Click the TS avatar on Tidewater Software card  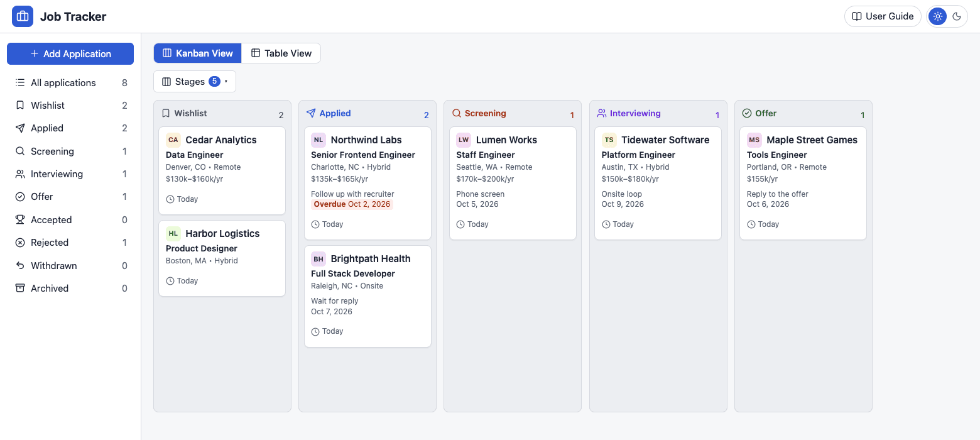click(x=609, y=140)
